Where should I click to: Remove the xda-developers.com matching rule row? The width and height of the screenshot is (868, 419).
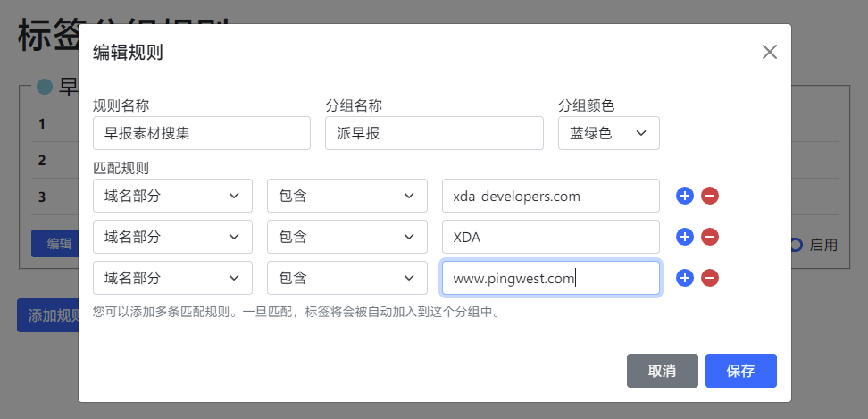click(x=710, y=196)
